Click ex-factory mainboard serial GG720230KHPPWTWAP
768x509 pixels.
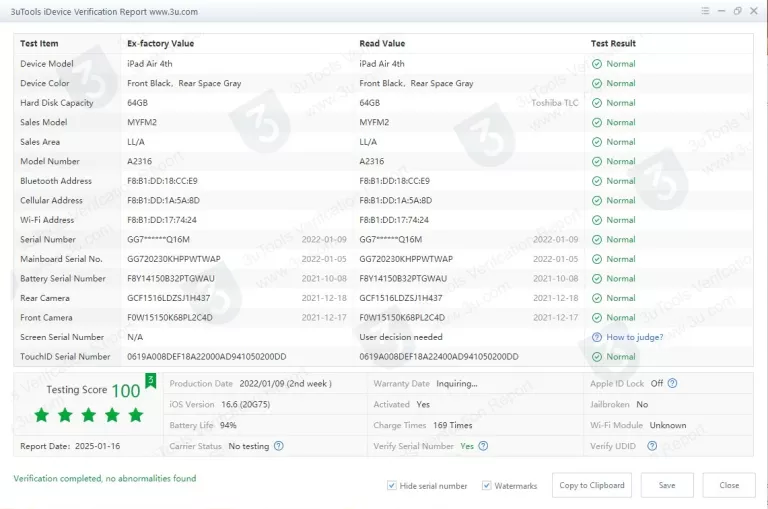(174, 259)
